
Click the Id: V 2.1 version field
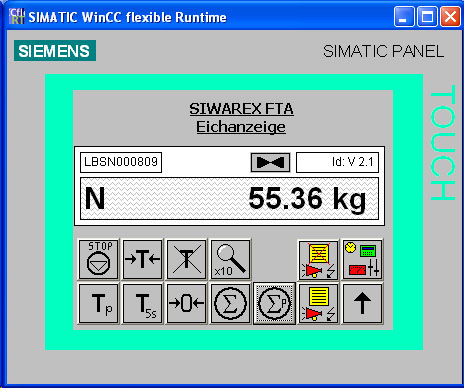click(x=337, y=162)
